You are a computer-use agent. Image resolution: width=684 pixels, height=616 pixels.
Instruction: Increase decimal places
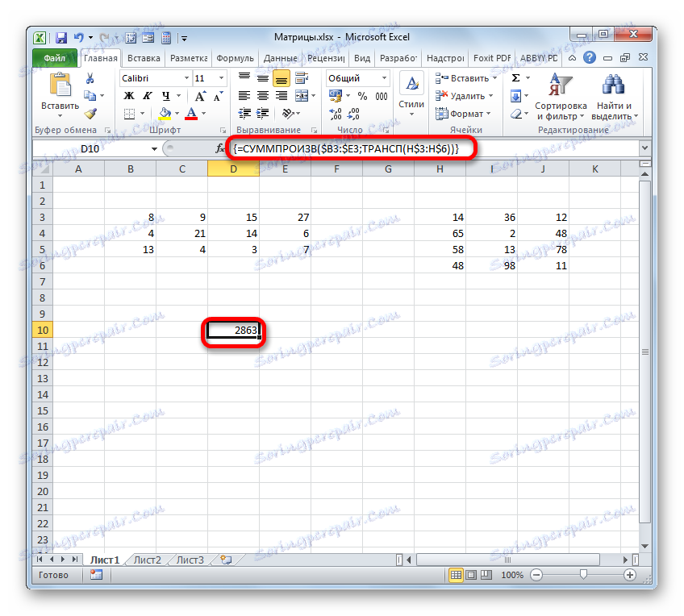click(336, 114)
